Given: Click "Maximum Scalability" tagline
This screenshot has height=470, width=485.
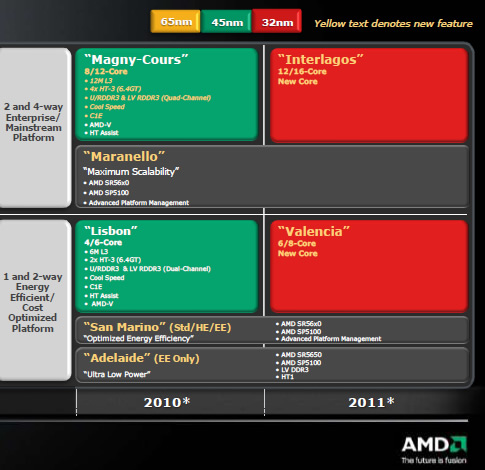Looking at the screenshot, I should [131, 172].
